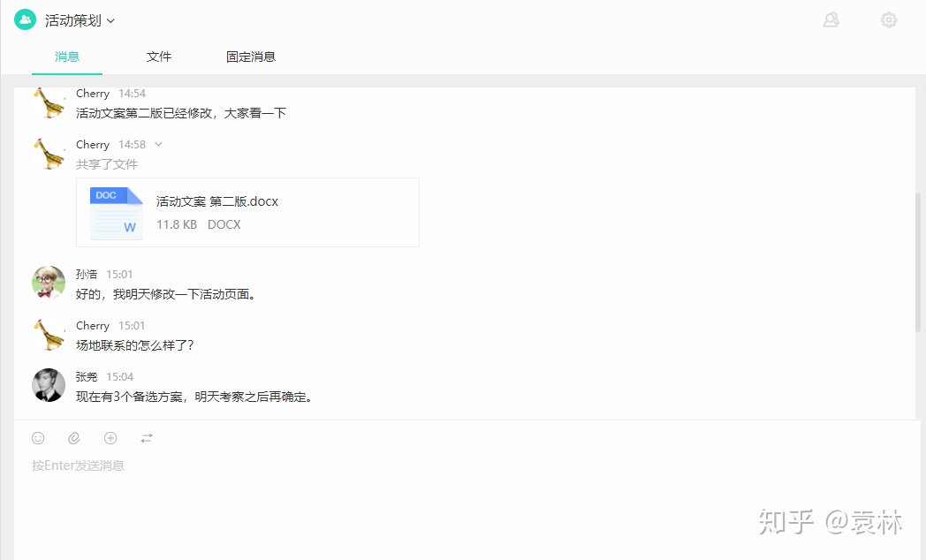Click the 共享了文件 label
Screen dimensions: 926x560
tap(107, 164)
